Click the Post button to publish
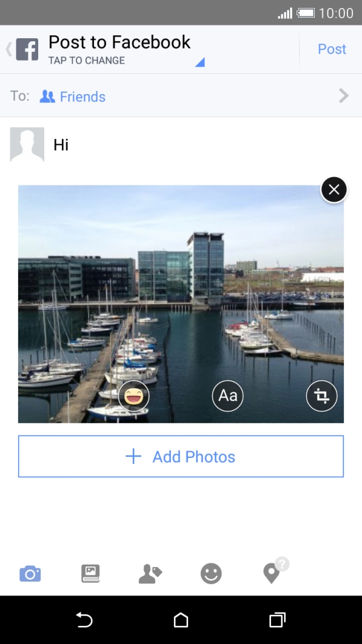This screenshot has height=644, width=362. [332, 49]
